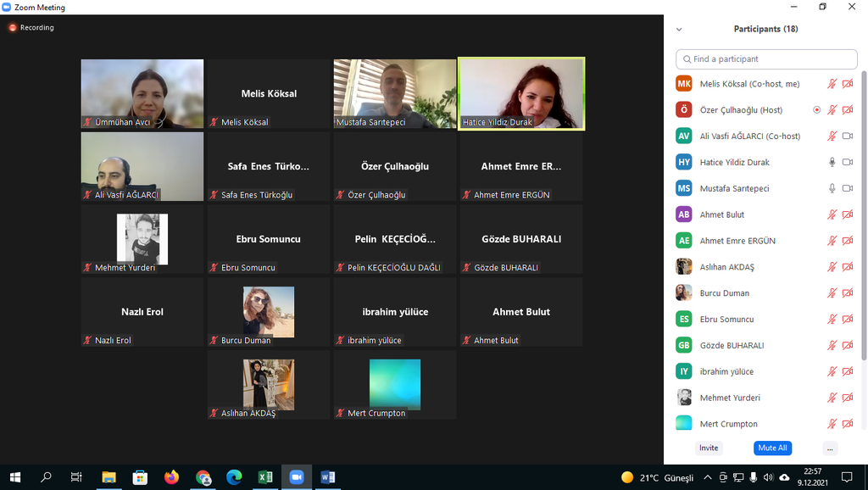Image resolution: width=868 pixels, height=490 pixels.
Task: Open Excel from the taskbar
Action: [x=265, y=477]
